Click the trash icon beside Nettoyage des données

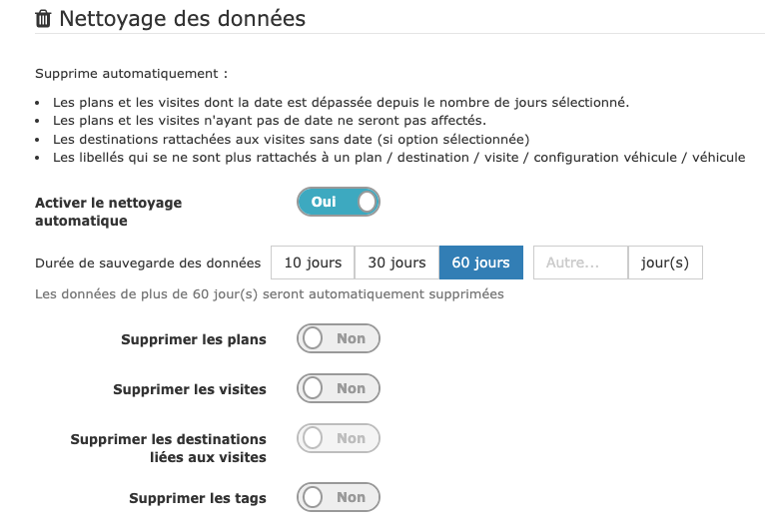[43, 19]
